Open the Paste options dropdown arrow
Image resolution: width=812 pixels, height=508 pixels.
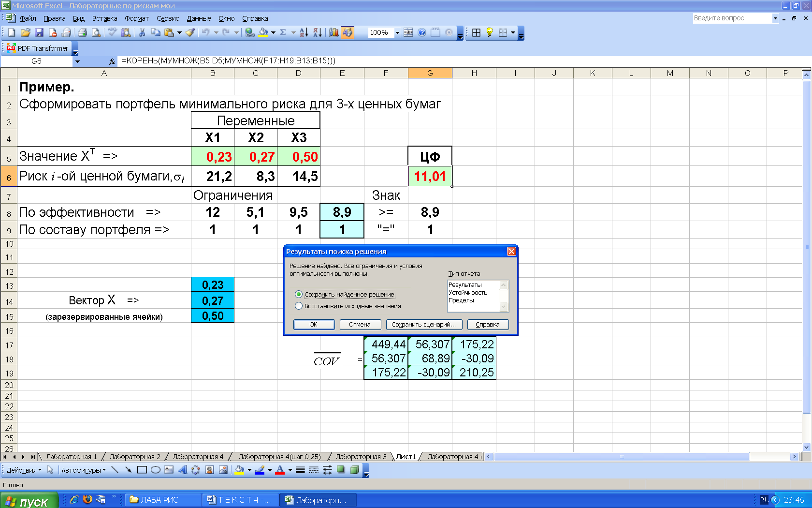179,32
